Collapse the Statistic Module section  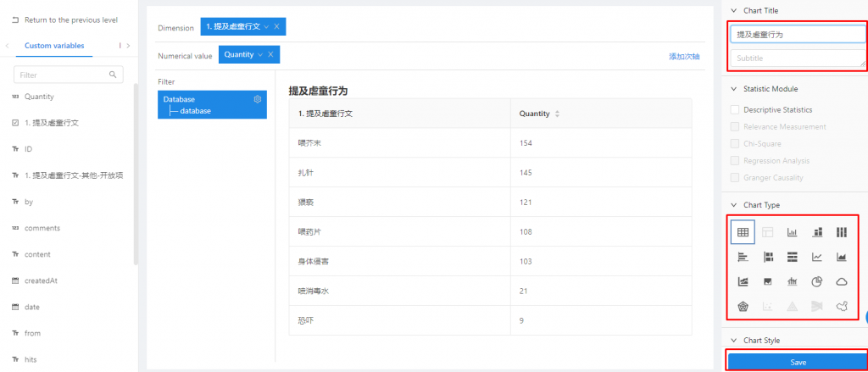[734, 89]
